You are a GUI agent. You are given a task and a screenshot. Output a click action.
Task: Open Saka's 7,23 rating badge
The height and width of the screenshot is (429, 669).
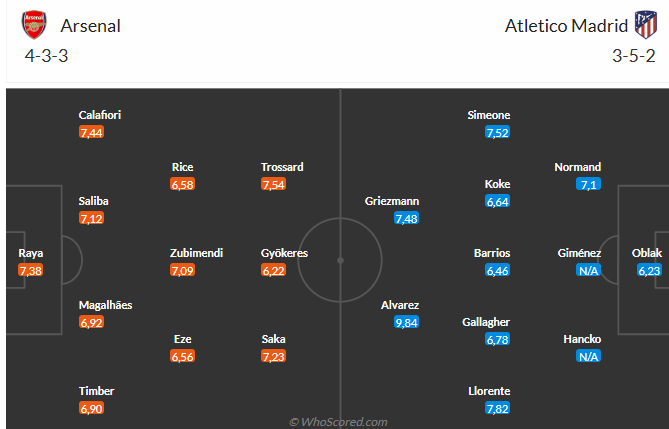pos(273,356)
